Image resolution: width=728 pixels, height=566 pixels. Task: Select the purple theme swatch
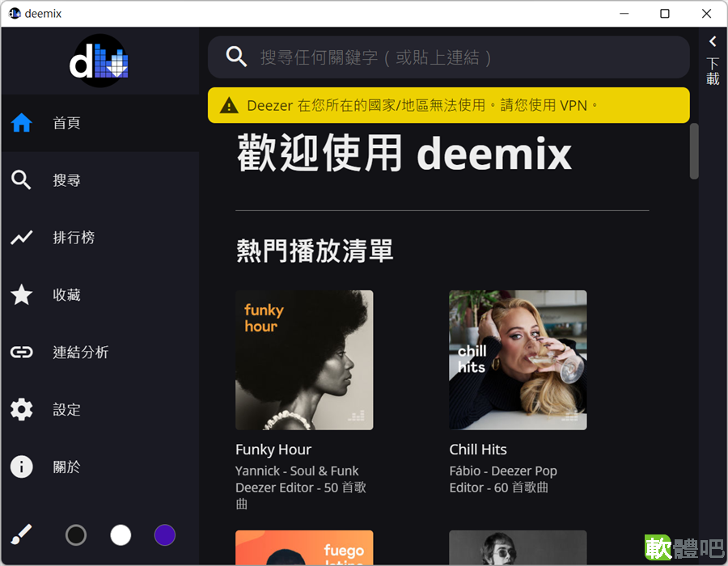pyautogui.click(x=165, y=535)
